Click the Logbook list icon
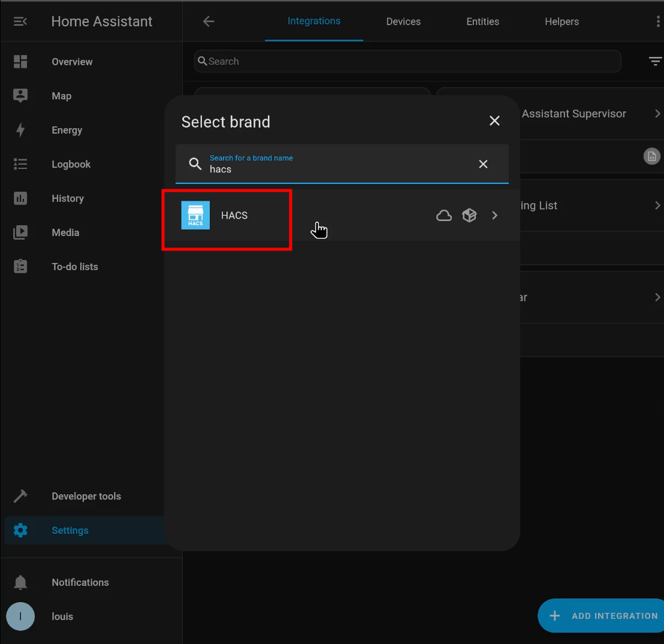This screenshot has height=644, width=664. click(x=20, y=164)
